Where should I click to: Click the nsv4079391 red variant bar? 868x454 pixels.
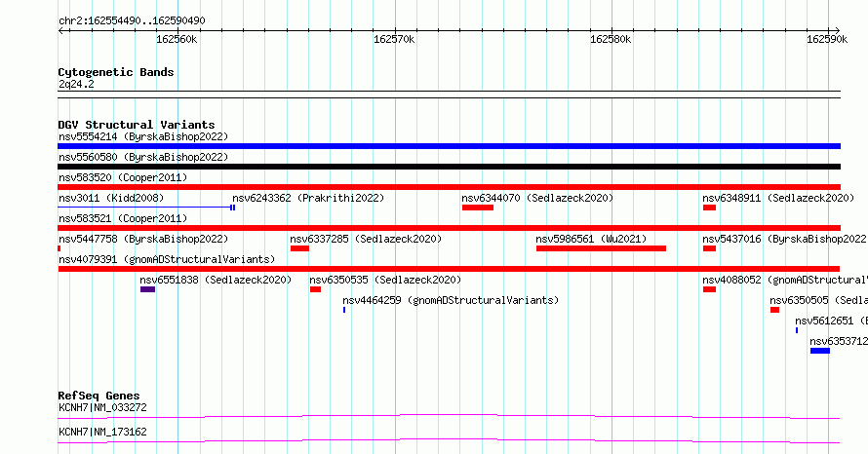(x=449, y=269)
